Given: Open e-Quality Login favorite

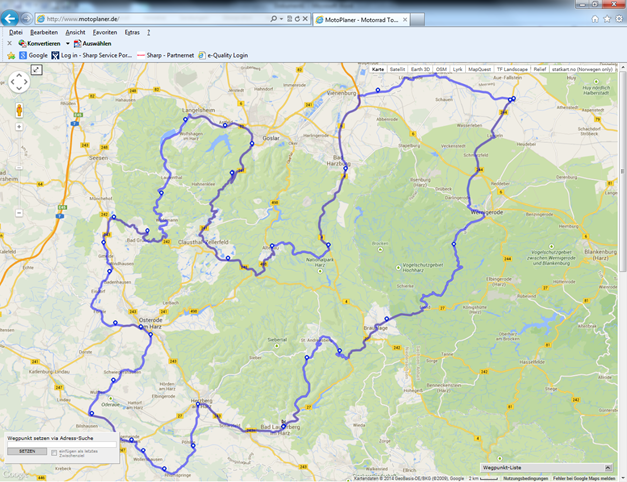Looking at the screenshot, I should point(223,55).
